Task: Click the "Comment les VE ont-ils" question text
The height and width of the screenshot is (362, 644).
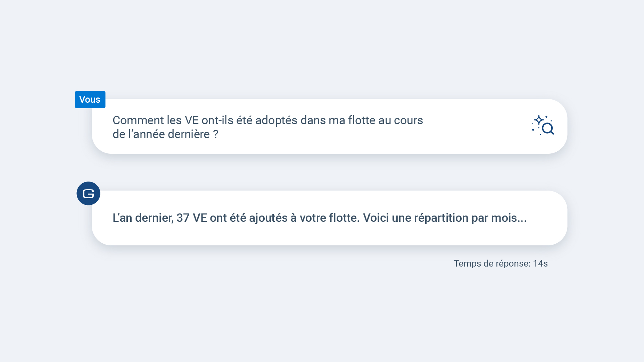Action: click(x=173, y=120)
